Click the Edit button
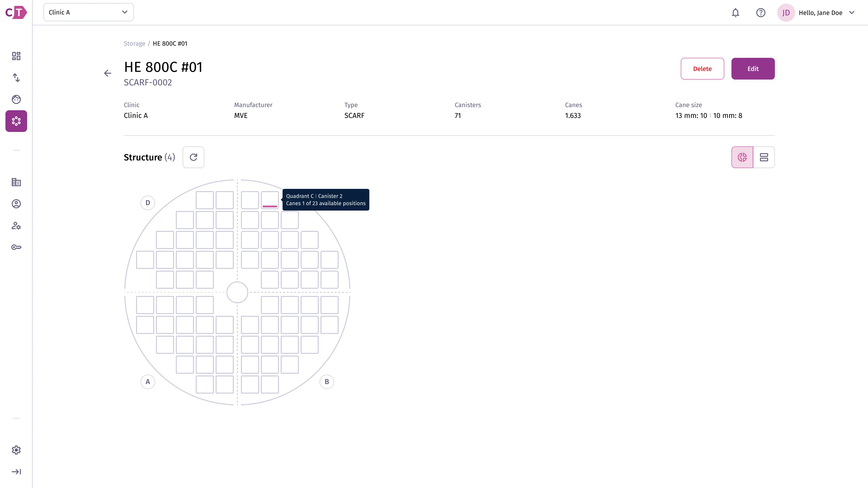Screen dimensions: 868x488 click(x=753, y=69)
